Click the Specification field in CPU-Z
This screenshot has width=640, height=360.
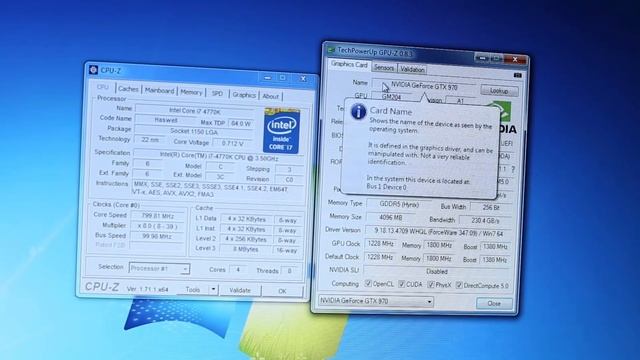click(x=219, y=156)
